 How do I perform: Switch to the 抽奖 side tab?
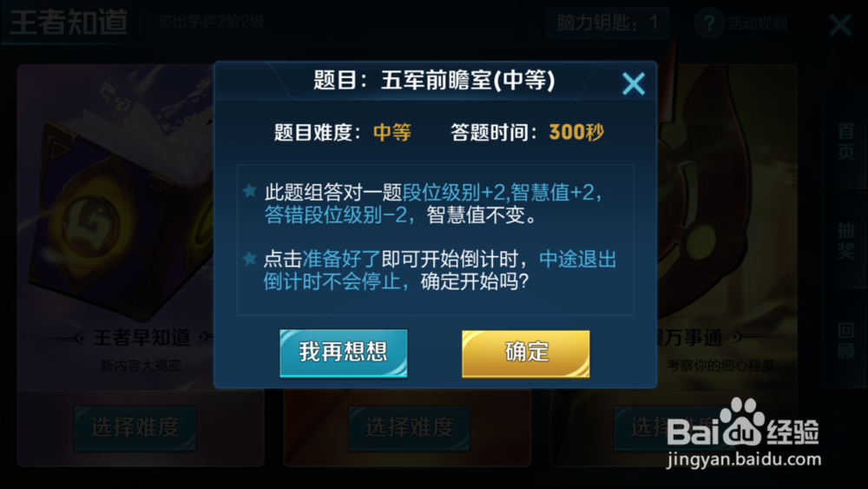(x=845, y=241)
